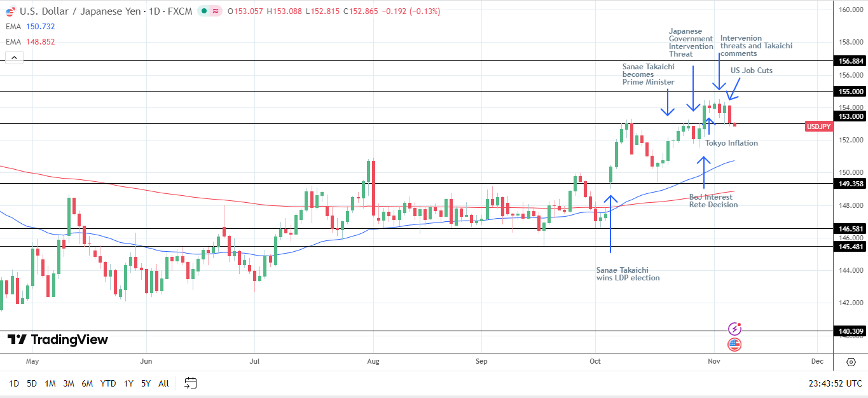Click the US flag icon near bottom right
The width and height of the screenshot is (868, 398).
735,345
